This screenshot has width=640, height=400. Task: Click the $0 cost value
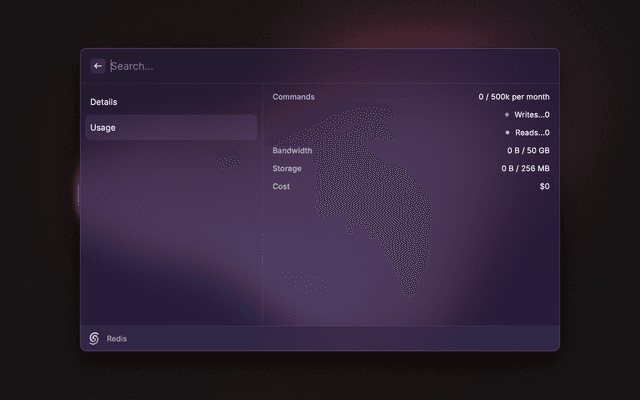544,187
